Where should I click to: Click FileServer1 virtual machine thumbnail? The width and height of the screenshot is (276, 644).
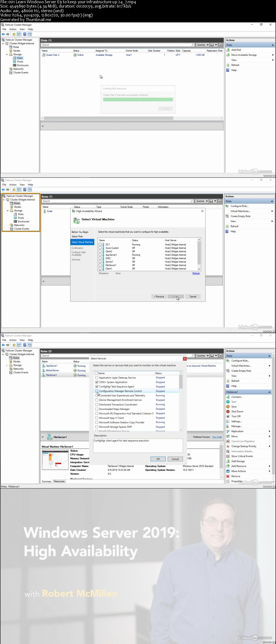pos(55,460)
